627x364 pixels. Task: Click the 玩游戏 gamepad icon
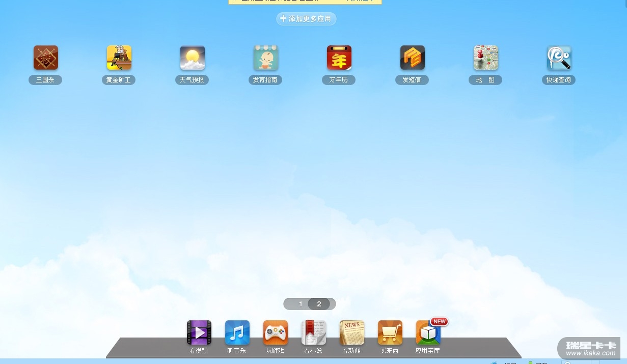[x=276, y=333]
